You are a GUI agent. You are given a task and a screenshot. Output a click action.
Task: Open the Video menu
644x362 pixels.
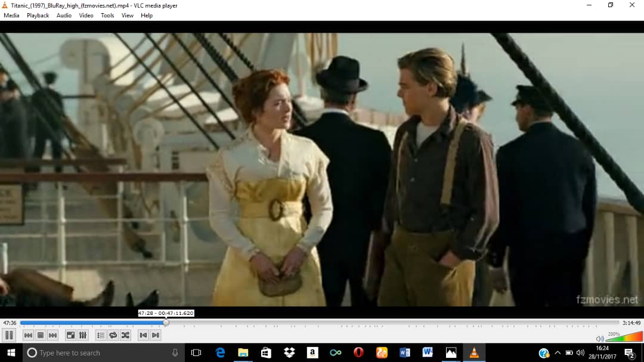coord(86,16)
